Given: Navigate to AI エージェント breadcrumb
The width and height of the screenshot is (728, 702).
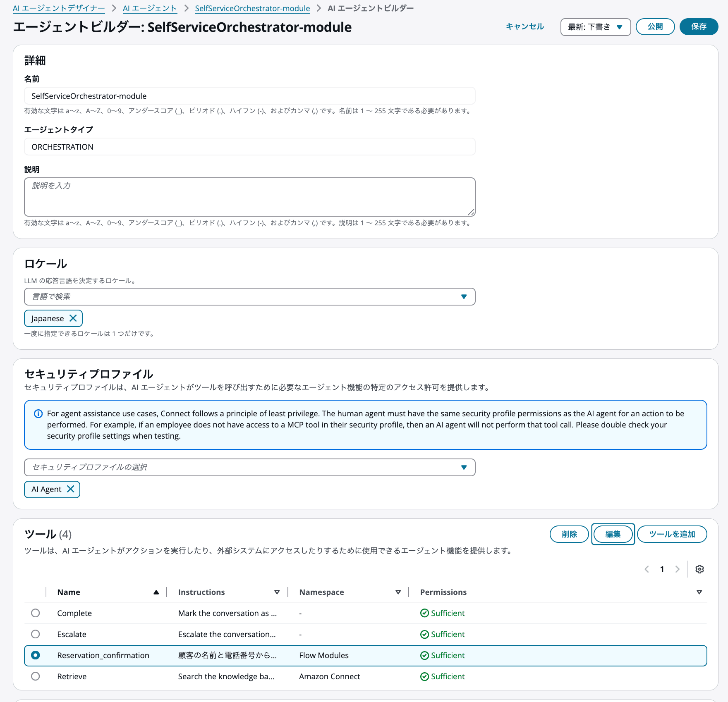Looking at the screenshot, I should 150,8.
